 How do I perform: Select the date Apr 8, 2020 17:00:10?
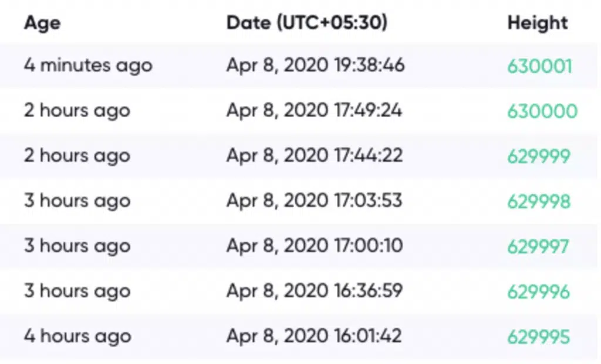(315, 246)
